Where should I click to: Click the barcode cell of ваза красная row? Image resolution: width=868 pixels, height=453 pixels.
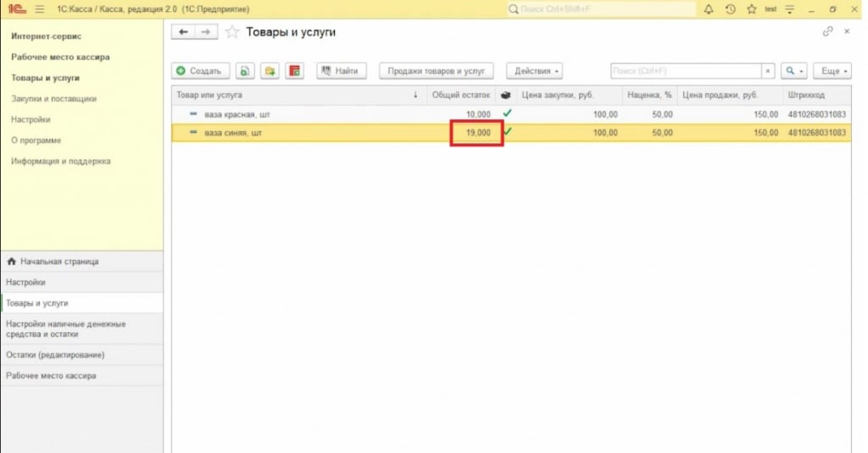click(x=816, y=114)
